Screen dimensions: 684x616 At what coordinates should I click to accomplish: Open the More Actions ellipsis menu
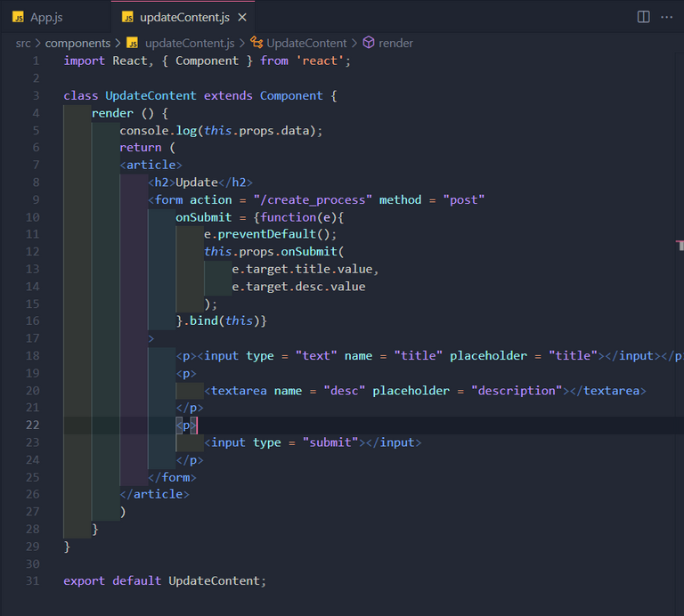666,17
